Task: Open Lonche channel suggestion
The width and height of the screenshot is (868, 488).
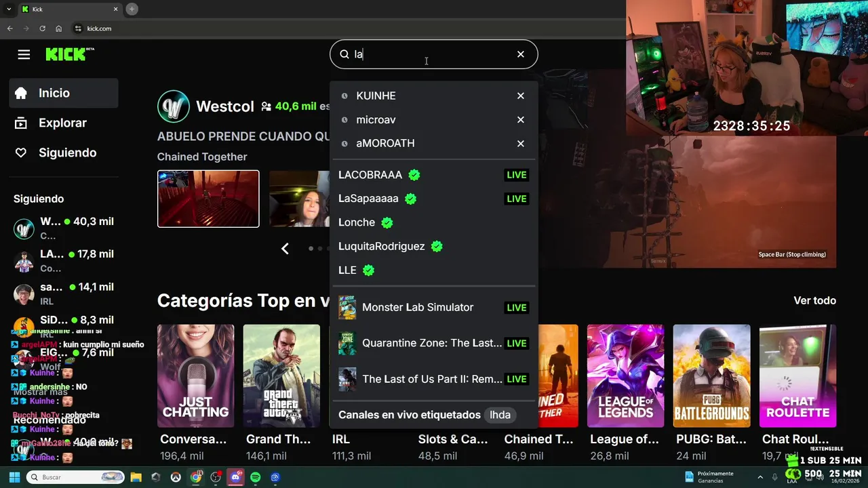Action: pos(433,222)
